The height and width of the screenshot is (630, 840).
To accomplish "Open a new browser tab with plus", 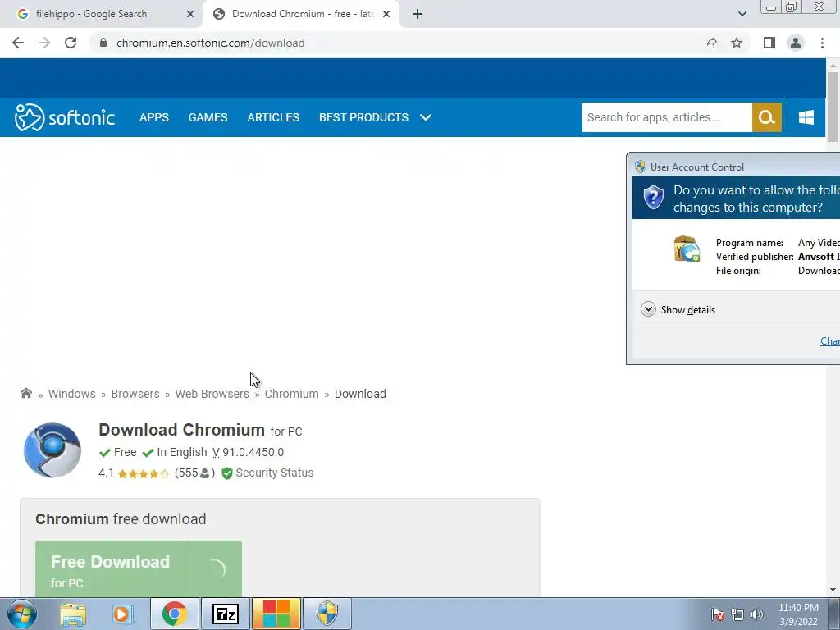I will (x=418, y=15).
